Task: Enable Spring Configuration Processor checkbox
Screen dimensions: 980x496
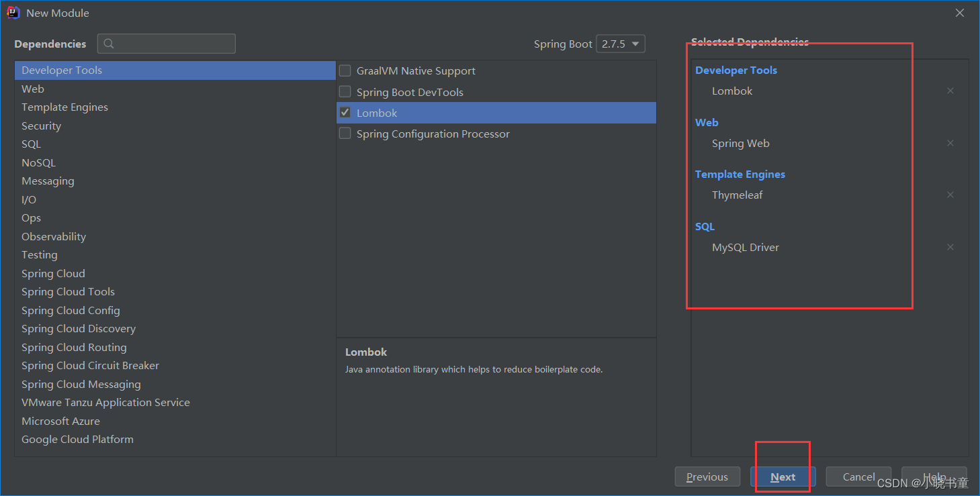Action: coord(345,134)
